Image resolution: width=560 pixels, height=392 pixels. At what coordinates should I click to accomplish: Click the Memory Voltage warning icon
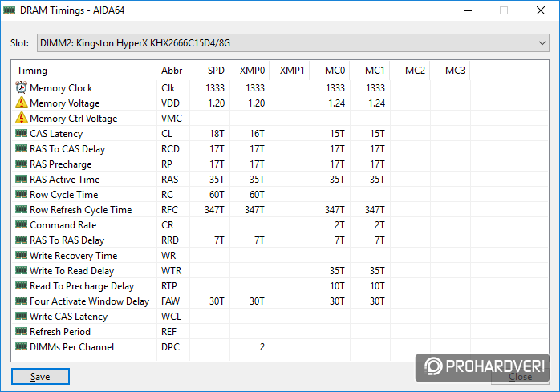pos(22,103)
